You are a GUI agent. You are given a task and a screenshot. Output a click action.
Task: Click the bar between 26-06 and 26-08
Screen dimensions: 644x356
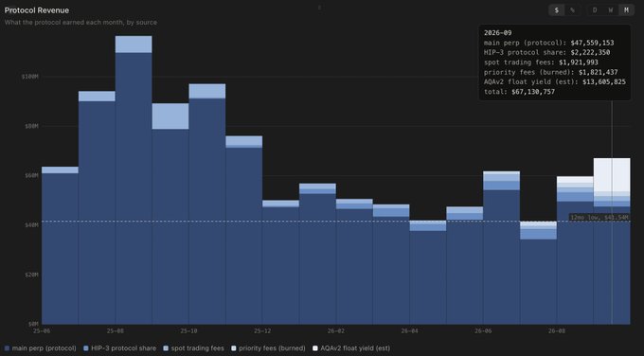(538, 273)
